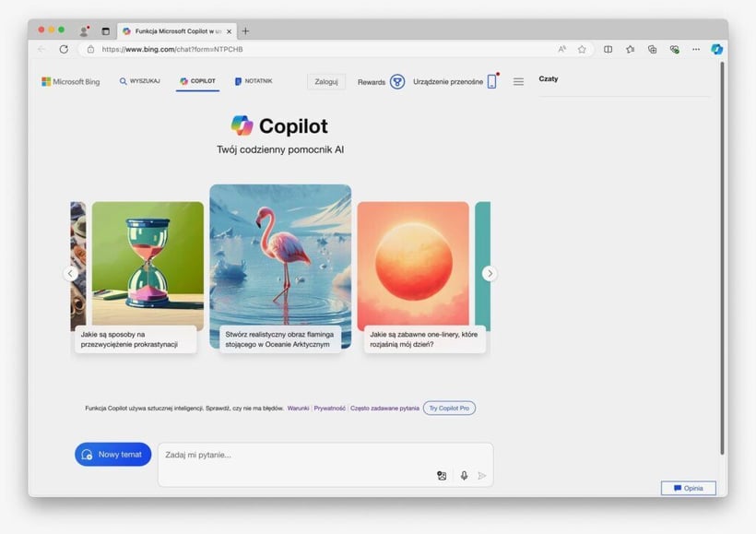This screenshot has height=534, width=756.
Task: Click the page vertical scrollbar
Action: coord(722,258)
